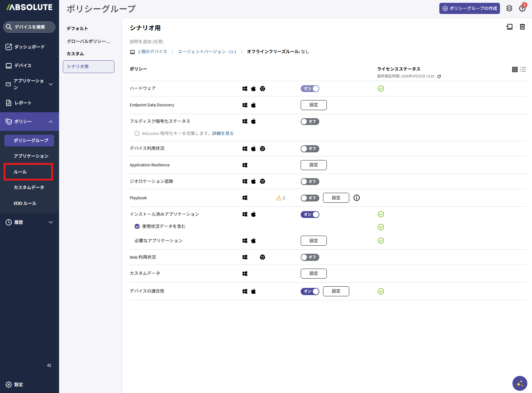Select the シナリオ用 custom policy group

(x=89, y=67)
